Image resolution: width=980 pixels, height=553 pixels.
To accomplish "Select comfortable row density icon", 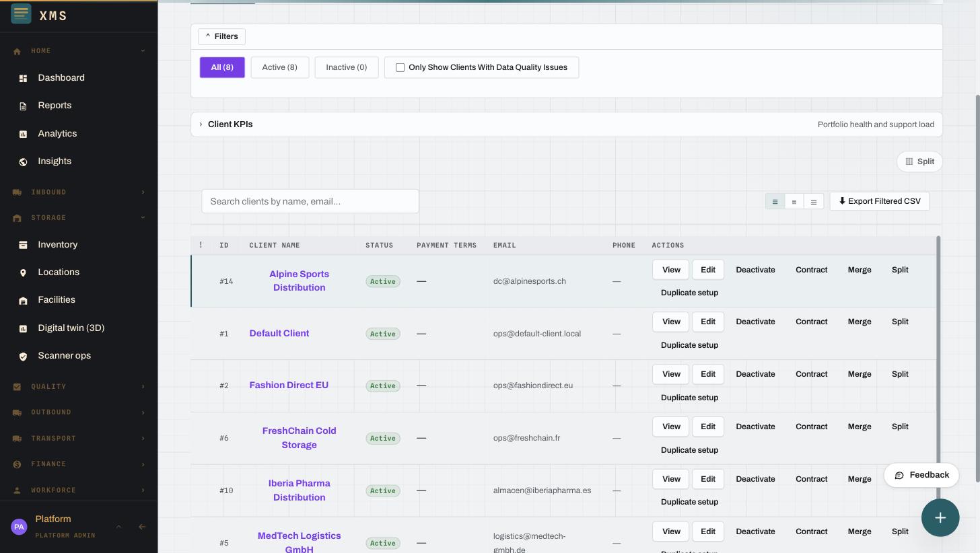I will tap(814, 201).
